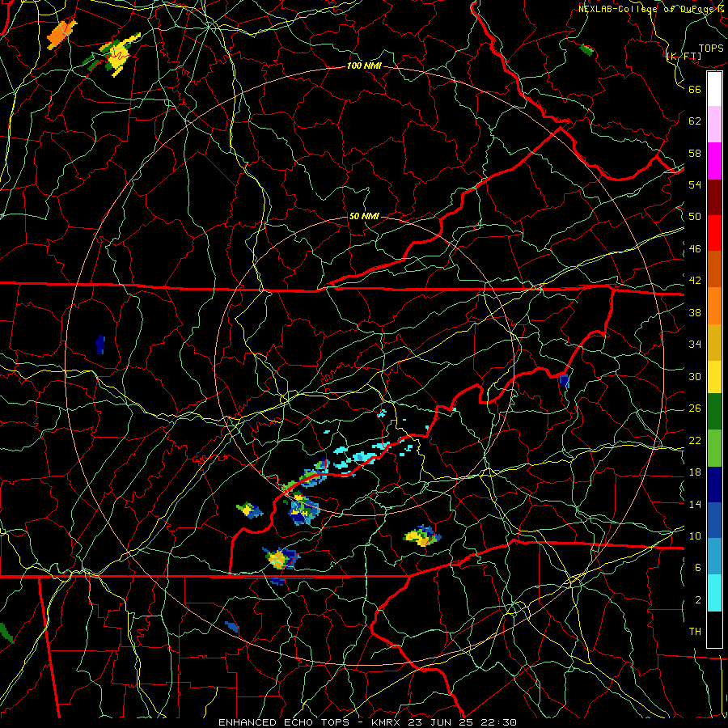Select the dark red legend swatch

pyautogui.click(x=714, y=197)
